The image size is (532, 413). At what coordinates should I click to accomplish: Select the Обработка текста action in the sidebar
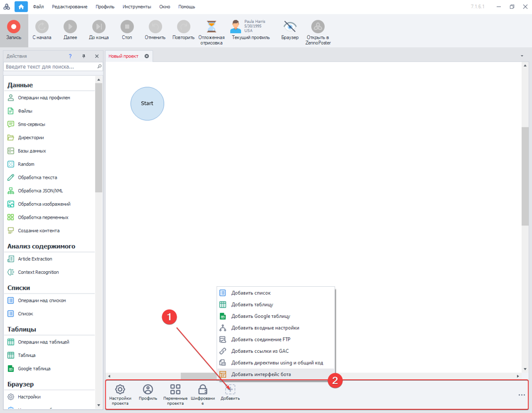tap(36, 177)
